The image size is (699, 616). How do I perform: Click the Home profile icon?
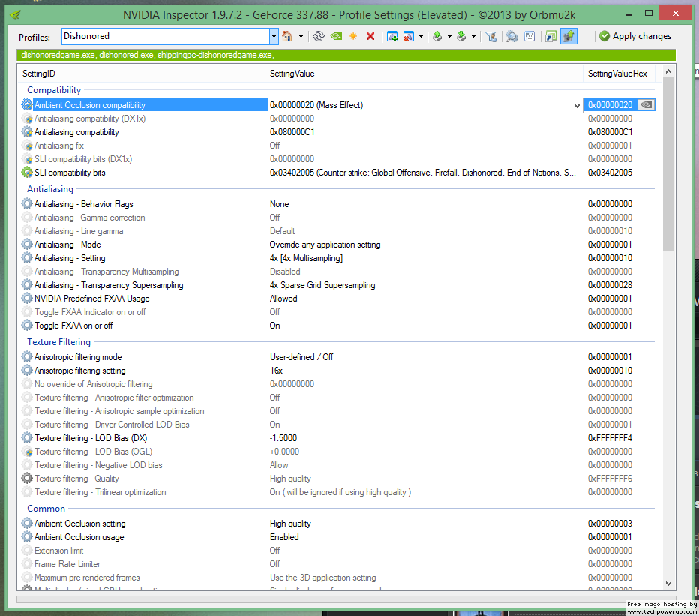(x=287, y=36)
